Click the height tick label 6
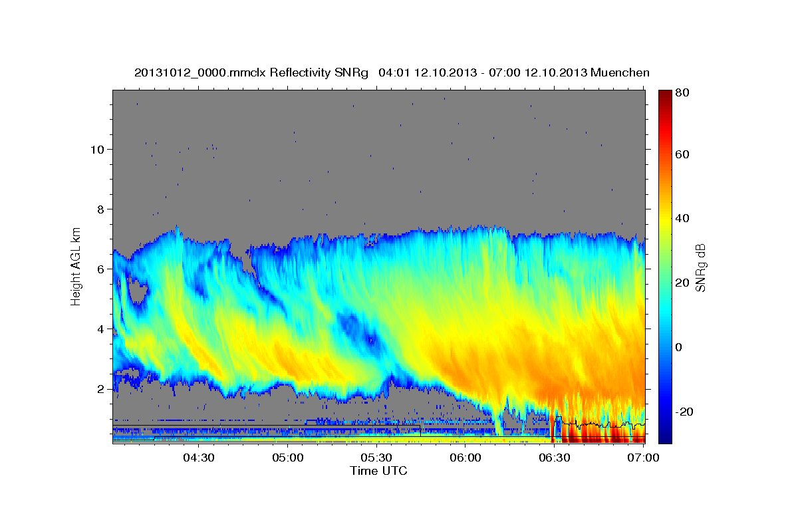The image size is (798, 532). pyautogui.click(x=101, y=269)
